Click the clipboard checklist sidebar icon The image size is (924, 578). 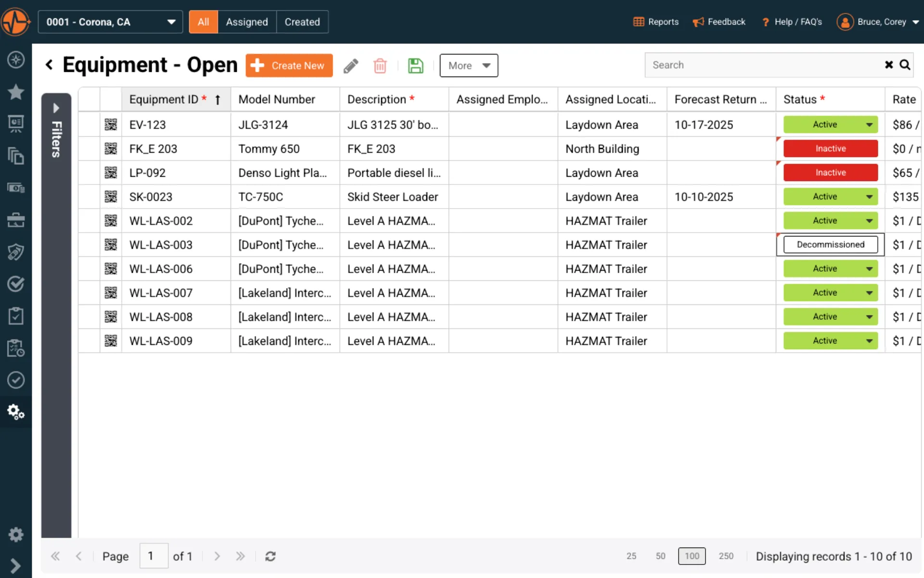tap(16, 316)
